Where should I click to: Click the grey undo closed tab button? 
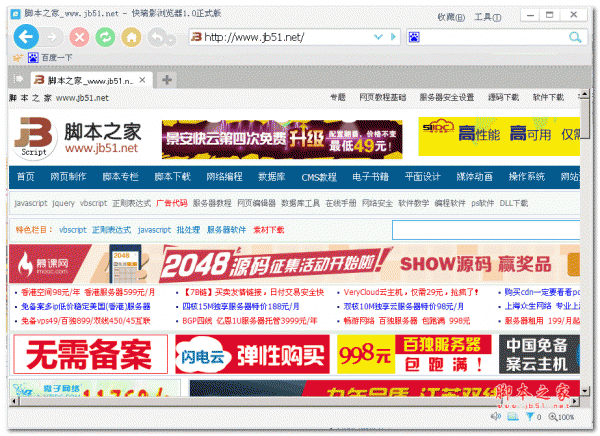pyautogui.click(x=157, y=38)
